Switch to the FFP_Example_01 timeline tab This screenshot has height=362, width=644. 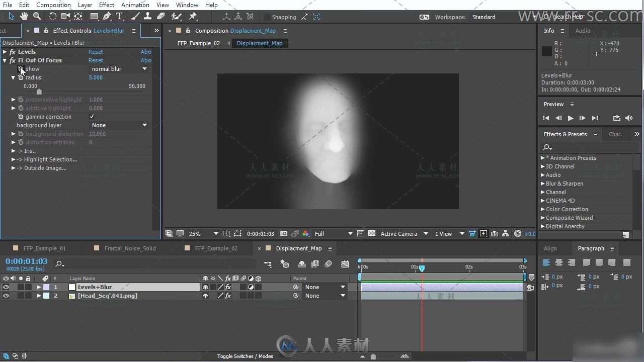pos(44,248)
